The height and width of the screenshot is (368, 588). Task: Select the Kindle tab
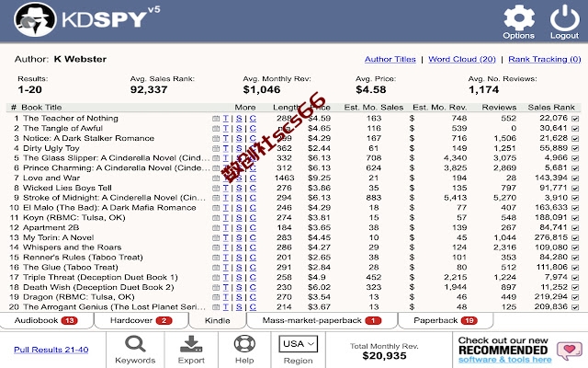[218, 321]
